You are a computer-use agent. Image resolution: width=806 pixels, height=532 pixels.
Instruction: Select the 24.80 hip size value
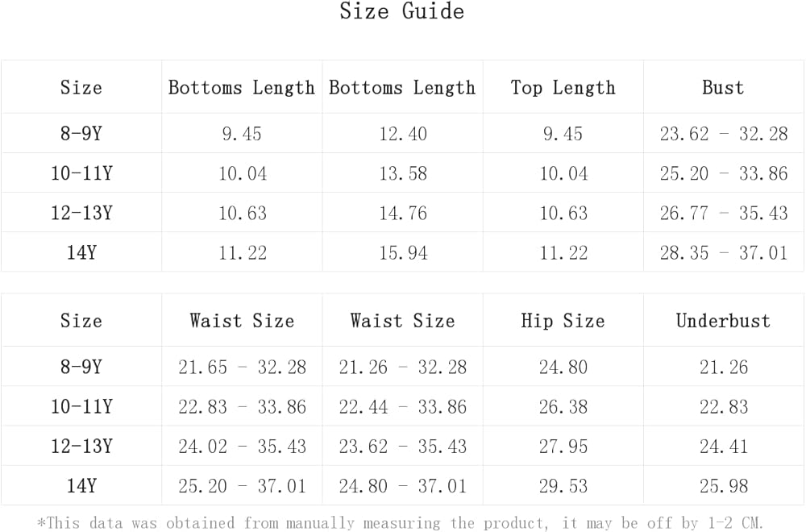(x=563, y=368)
